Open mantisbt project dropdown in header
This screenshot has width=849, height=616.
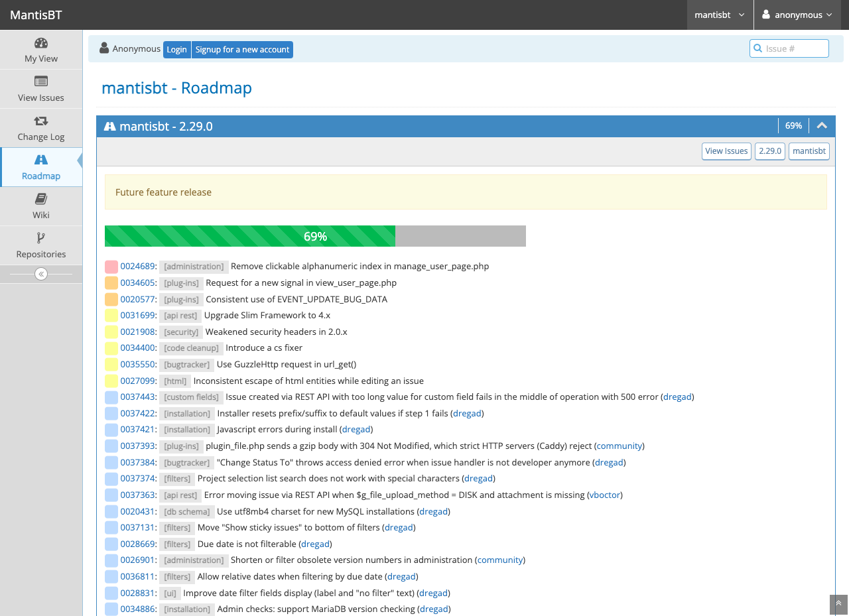pyautogui.click(x=720, y=15)
